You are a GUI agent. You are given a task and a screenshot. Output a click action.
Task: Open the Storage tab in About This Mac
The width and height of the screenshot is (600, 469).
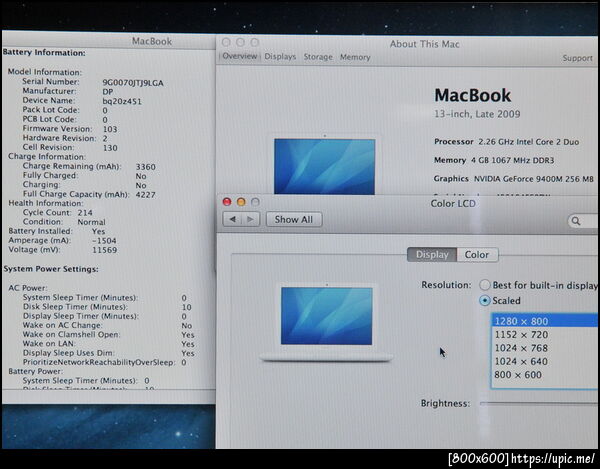(x=318, y=57)
